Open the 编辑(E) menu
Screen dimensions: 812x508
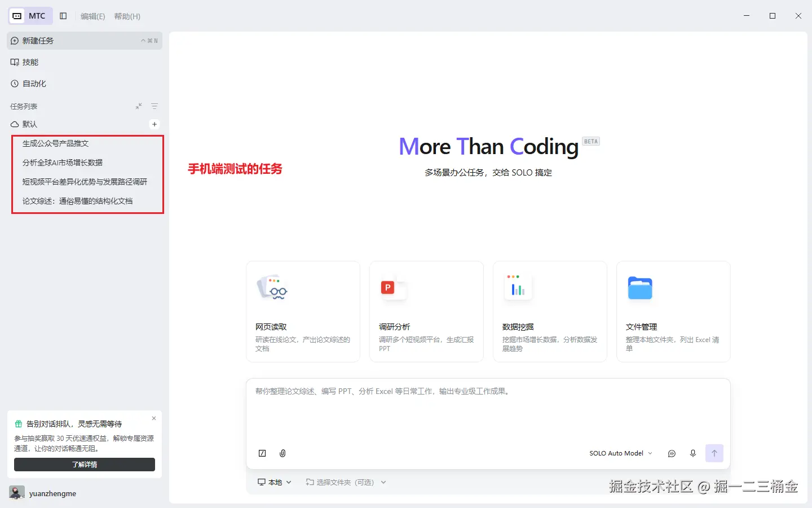[x=93, y=16]
